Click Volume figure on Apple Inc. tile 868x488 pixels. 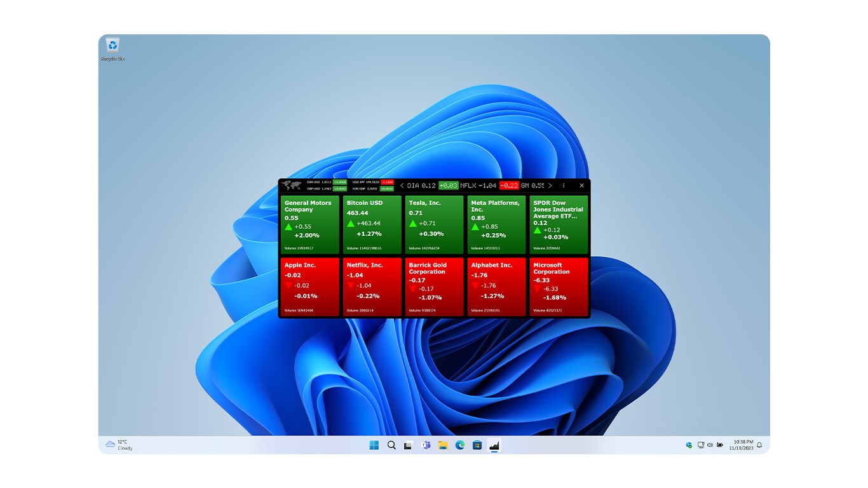(298, 311)
